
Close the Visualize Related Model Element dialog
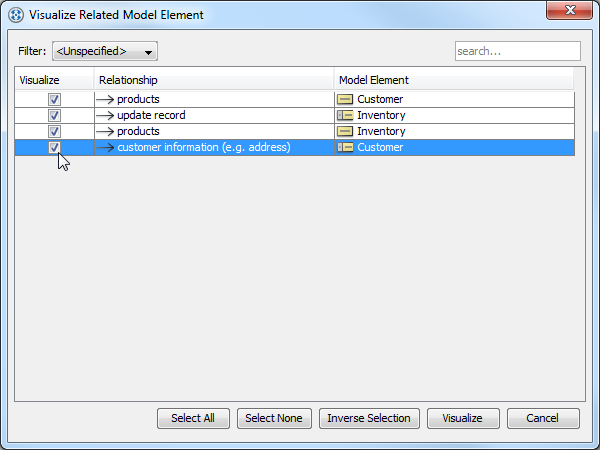[x=569, y=10]
